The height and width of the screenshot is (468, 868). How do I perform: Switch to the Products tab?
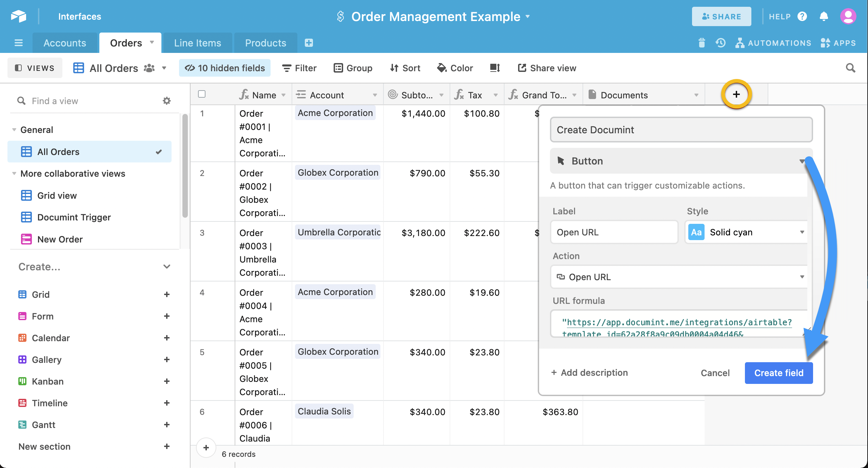(266, 43)
